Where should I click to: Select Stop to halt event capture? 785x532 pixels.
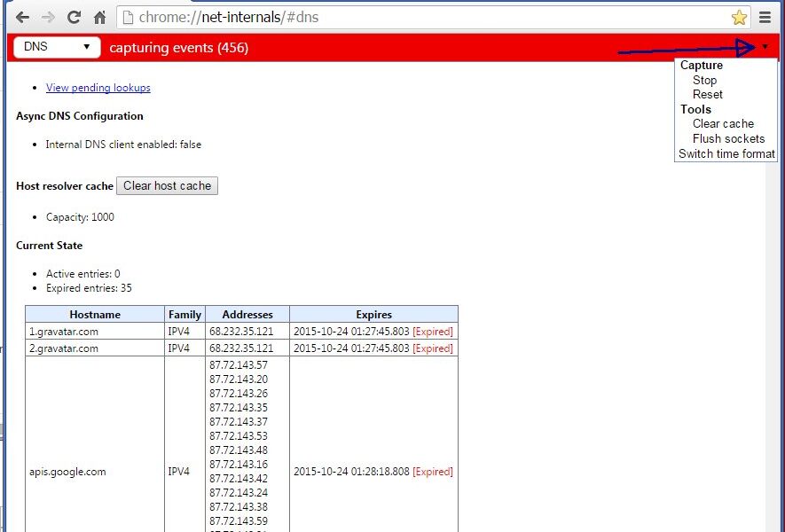click(704, 80)
